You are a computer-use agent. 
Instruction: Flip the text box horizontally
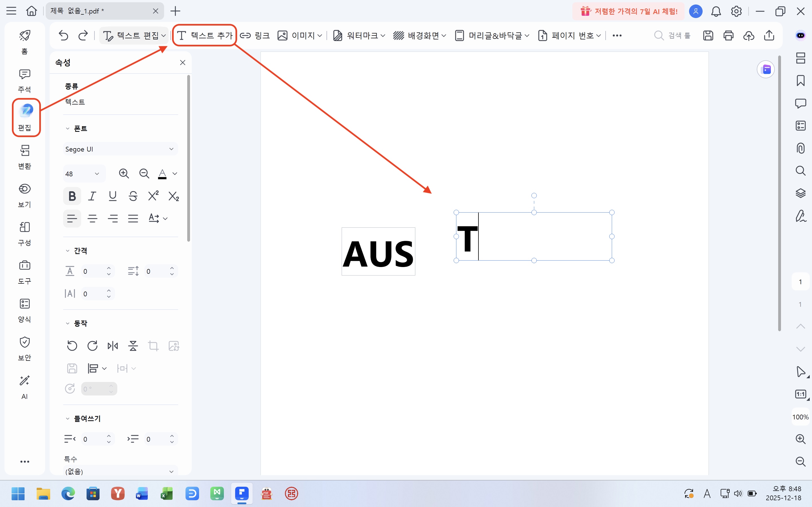point(112,345)
